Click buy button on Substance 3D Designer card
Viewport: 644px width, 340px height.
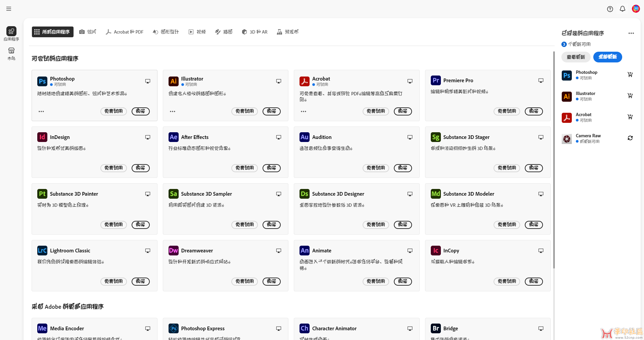(x=403, y=225)
